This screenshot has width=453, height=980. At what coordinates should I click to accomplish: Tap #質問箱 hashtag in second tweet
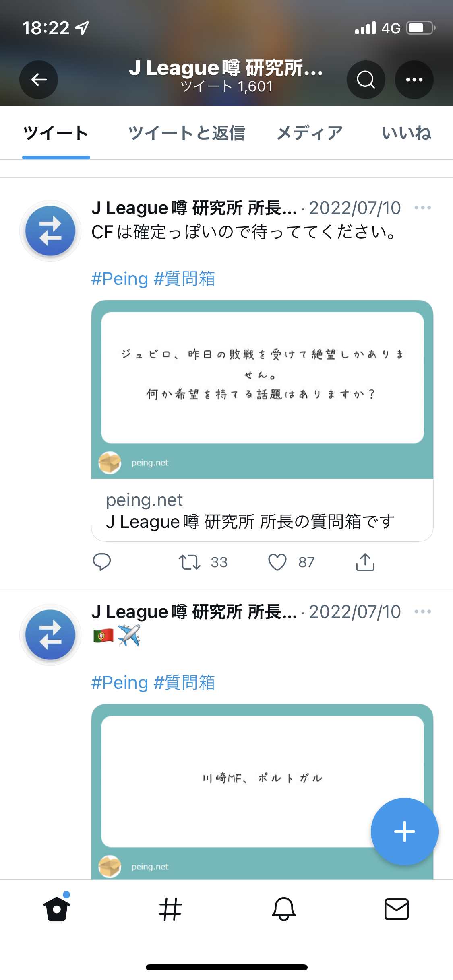(184, 683)
